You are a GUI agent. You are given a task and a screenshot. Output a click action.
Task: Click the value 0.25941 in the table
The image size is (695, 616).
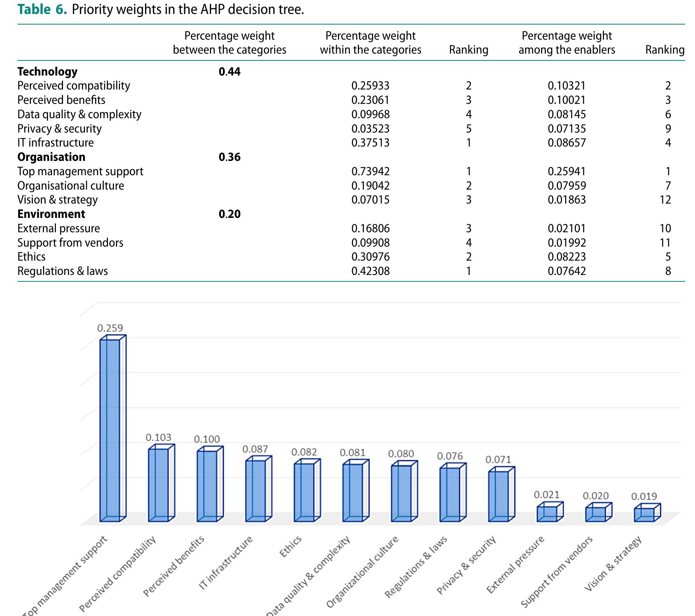567,171
